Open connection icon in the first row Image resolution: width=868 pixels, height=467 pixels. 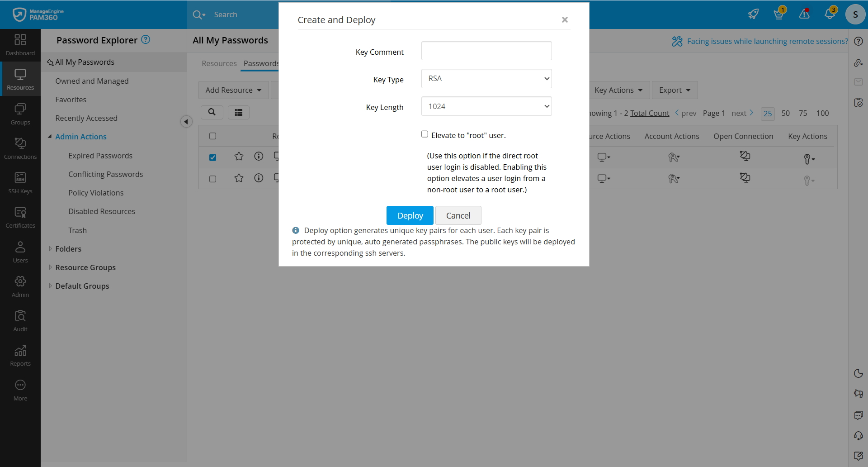click(x=745, y=156)
